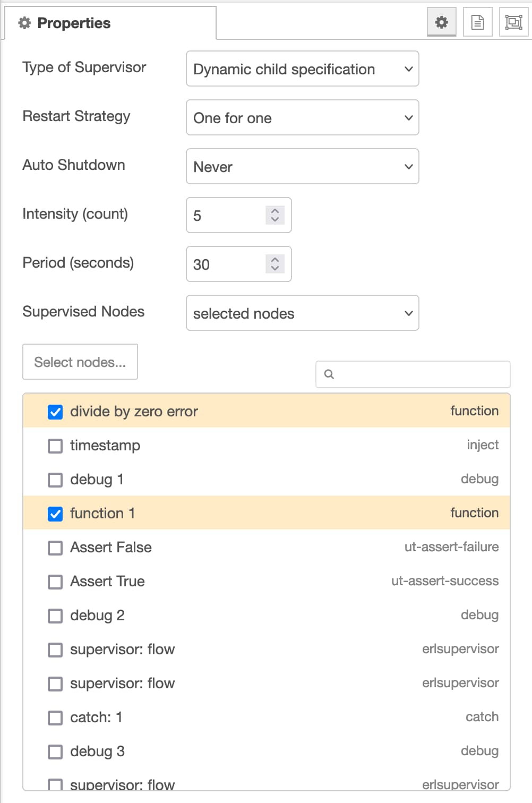Screen dimensions: 532x803
Task: Enable the Assert False checkbox
Action: point(55,548)
